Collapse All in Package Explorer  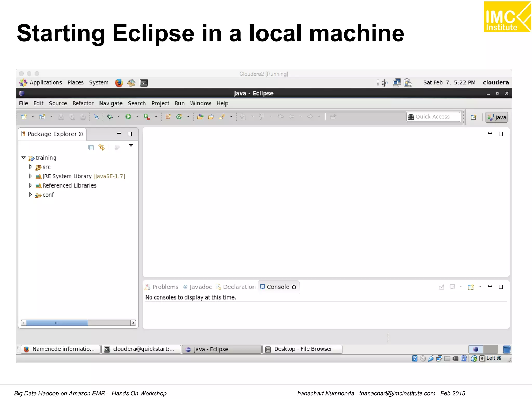[x=91, y=148]
